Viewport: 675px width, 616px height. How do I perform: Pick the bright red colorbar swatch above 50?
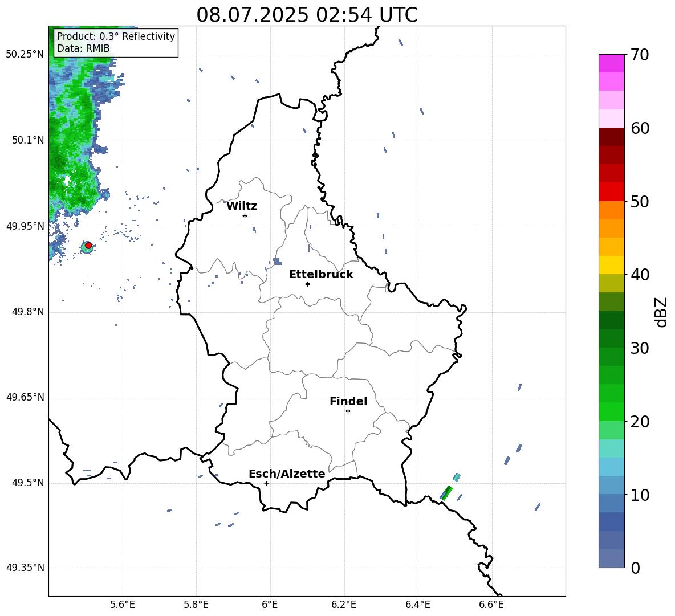tap(611, 191)
